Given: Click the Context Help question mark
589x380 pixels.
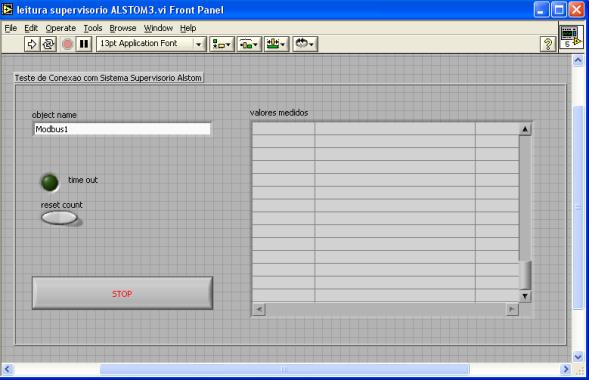Looking at the screenshot, I should (548, 44).
